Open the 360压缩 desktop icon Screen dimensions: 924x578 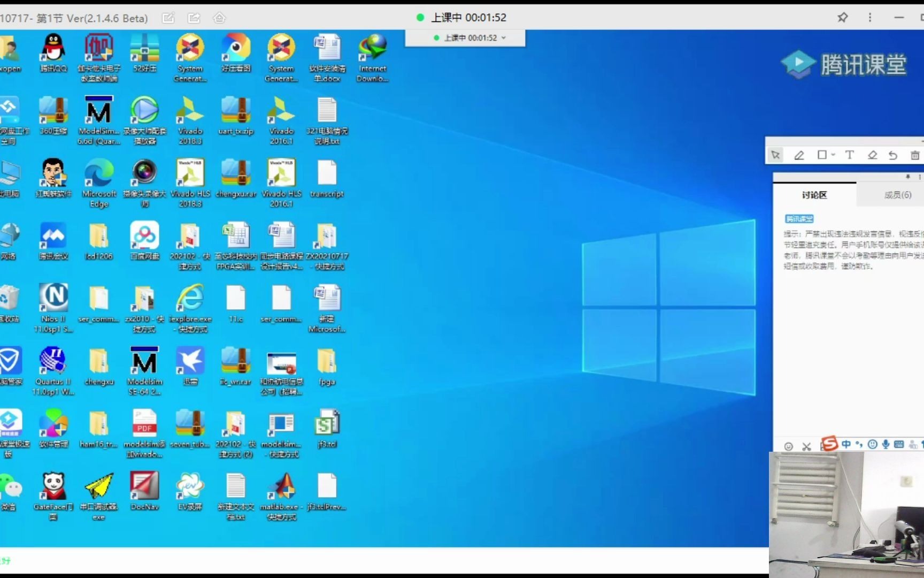pyautogui.click(x=53, y=116)
